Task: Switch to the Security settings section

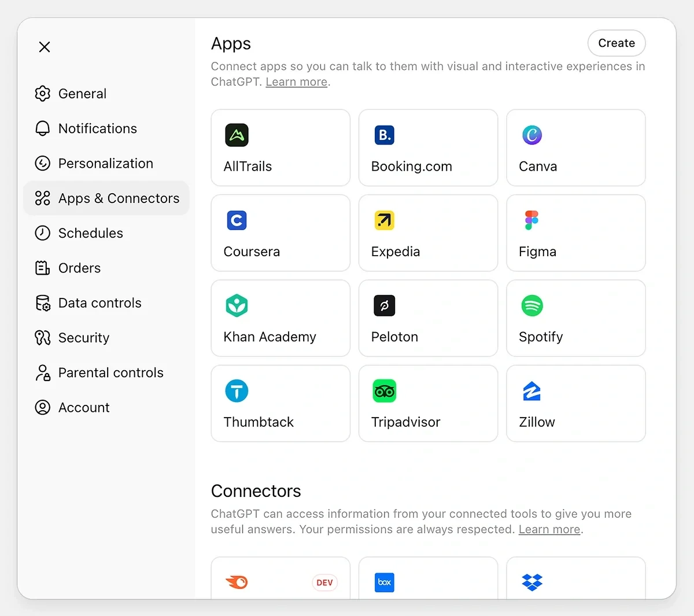Action: point(83,337)
